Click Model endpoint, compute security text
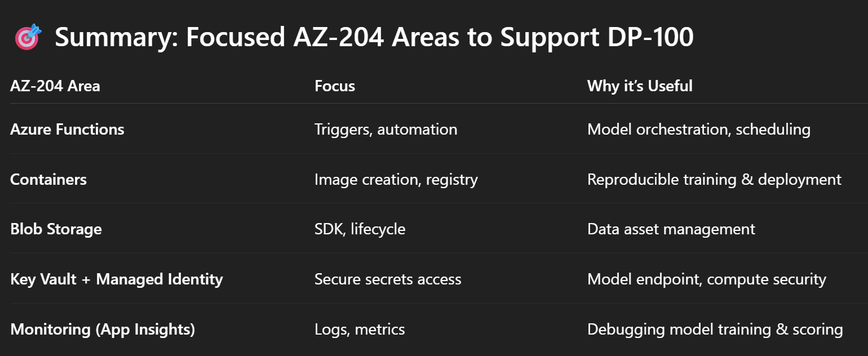Screen dimensions: 868x356 coord(707,279)
